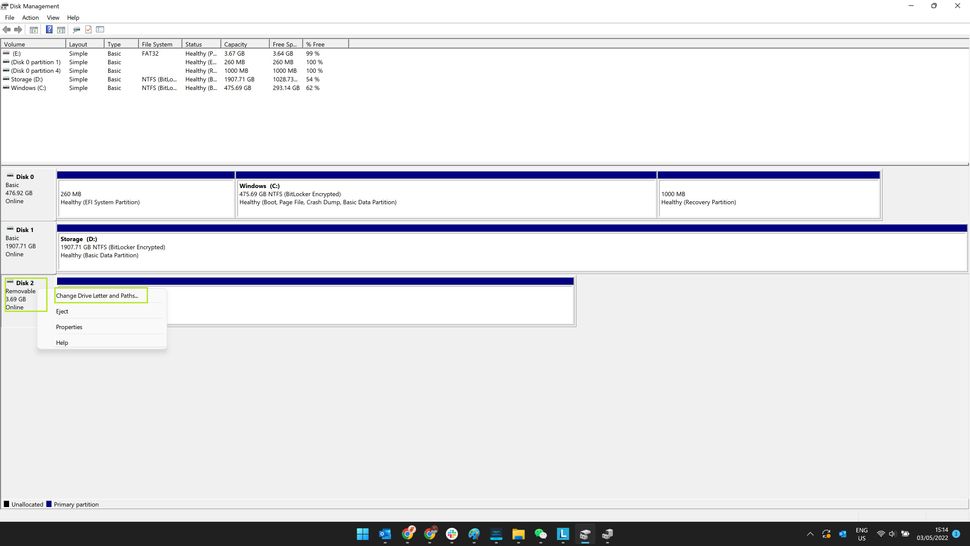Sort by the Capacity column header
Viewport: 970px width, 546px height.
[245, 44]
